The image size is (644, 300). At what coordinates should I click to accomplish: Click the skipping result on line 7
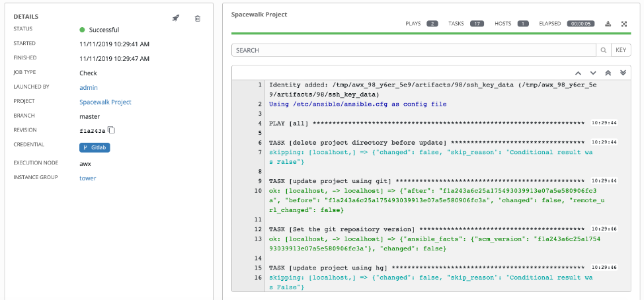pyautogui.click(x=431, y=157)
